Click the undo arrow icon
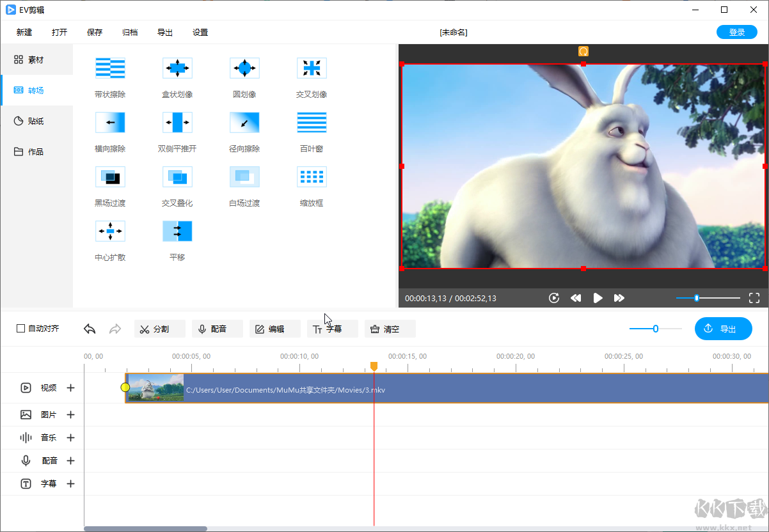Viewport: 769px width, 532px height. [x=90, y=329]
